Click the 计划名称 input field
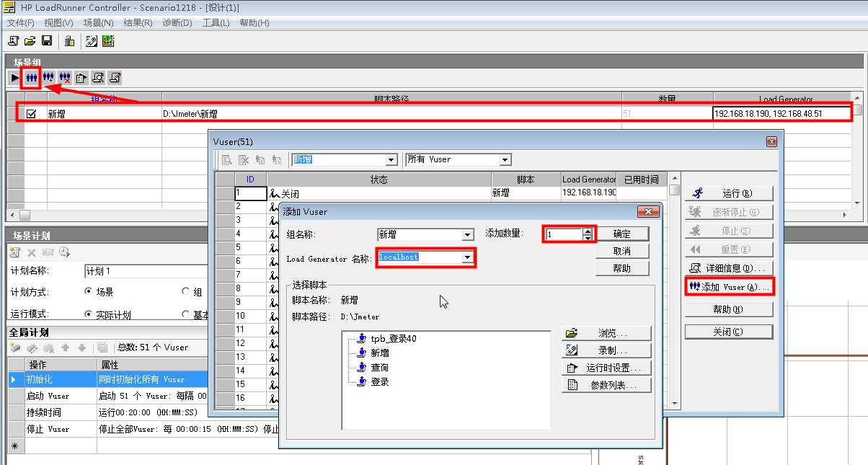The height and width of the screenshot is (465, 868). coord(146,271)
